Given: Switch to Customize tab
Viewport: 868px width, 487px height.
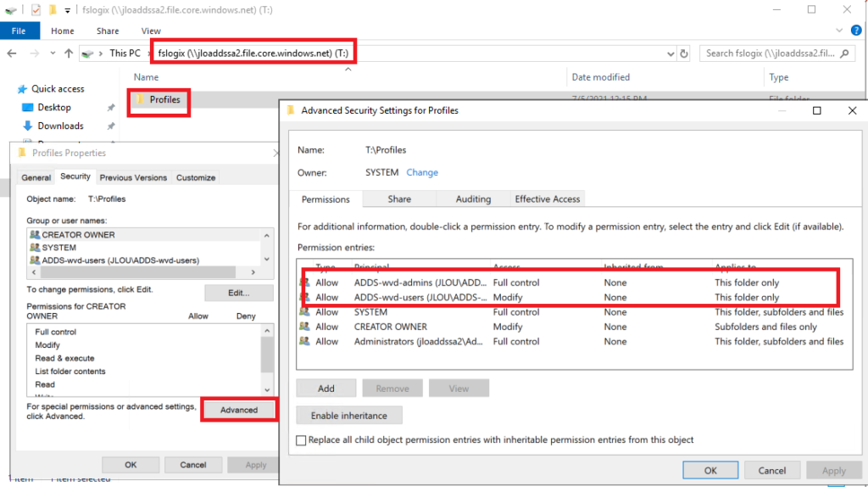Looking at the screenshot, I should click(x=196, y=177).
